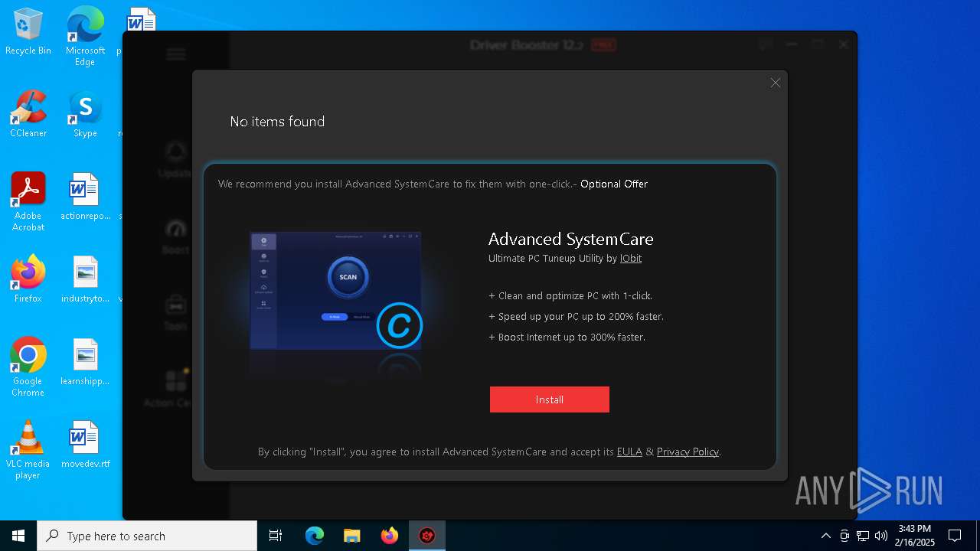Open File Explorer from the taskbar

click(x=352, y=536)
